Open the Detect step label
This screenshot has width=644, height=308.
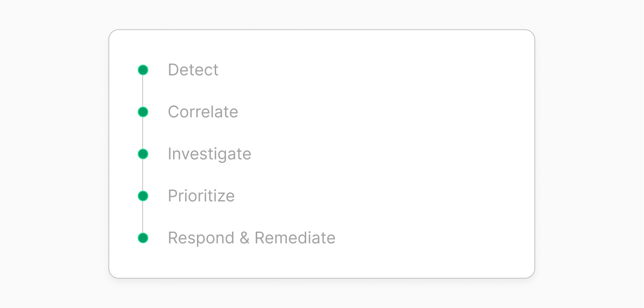(x=193, y=70)
